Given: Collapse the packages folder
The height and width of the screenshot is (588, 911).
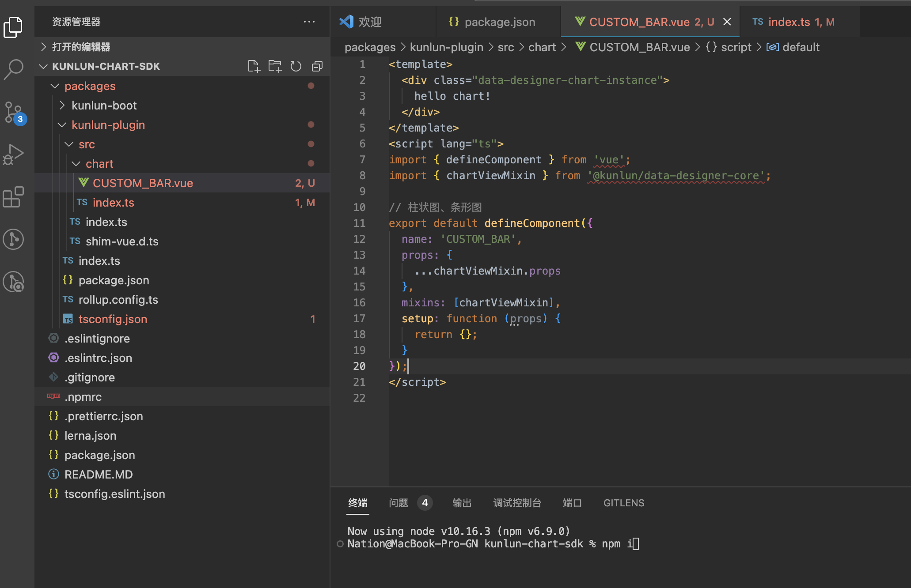Looking at the screenshot, I should tap(182, 86).
